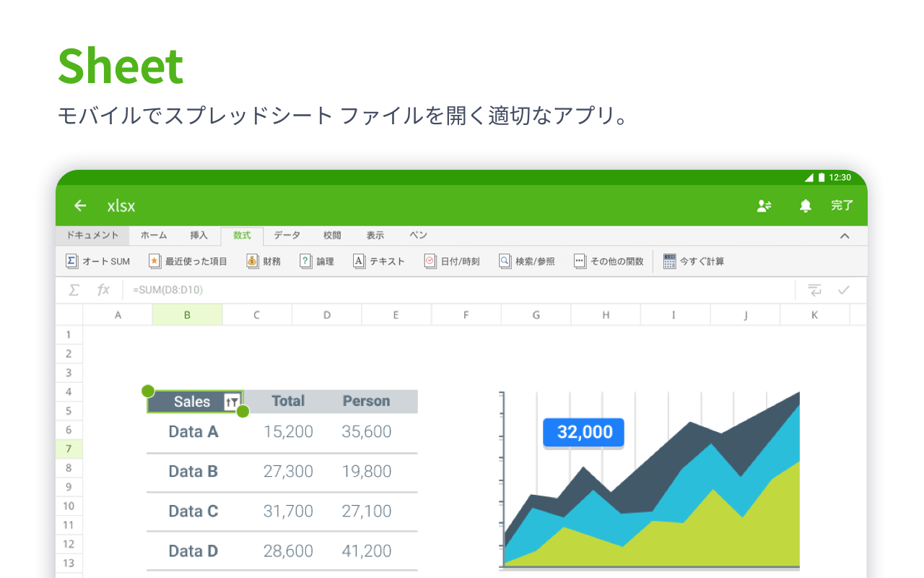Screen dimensions: 924x578
Task: Go back with the left arrow
Action: point(80,206)
